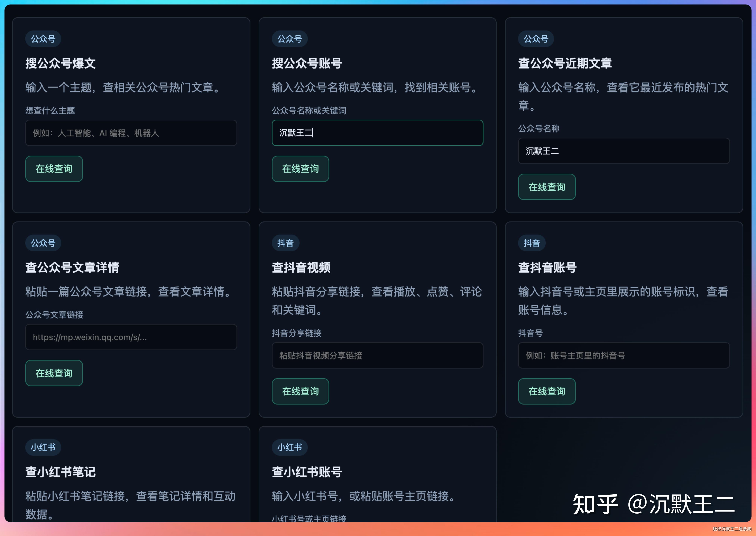The height and width of the screenshot is (536, 756).
Task: Click the 小红书 tag on 查小红书账号 card
Action: pos(290,448)
